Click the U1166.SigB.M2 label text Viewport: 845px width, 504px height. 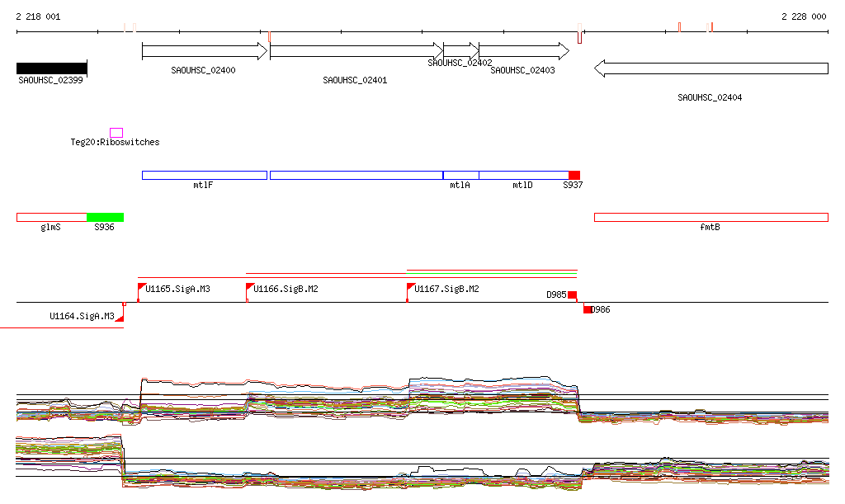pos(286,290)
